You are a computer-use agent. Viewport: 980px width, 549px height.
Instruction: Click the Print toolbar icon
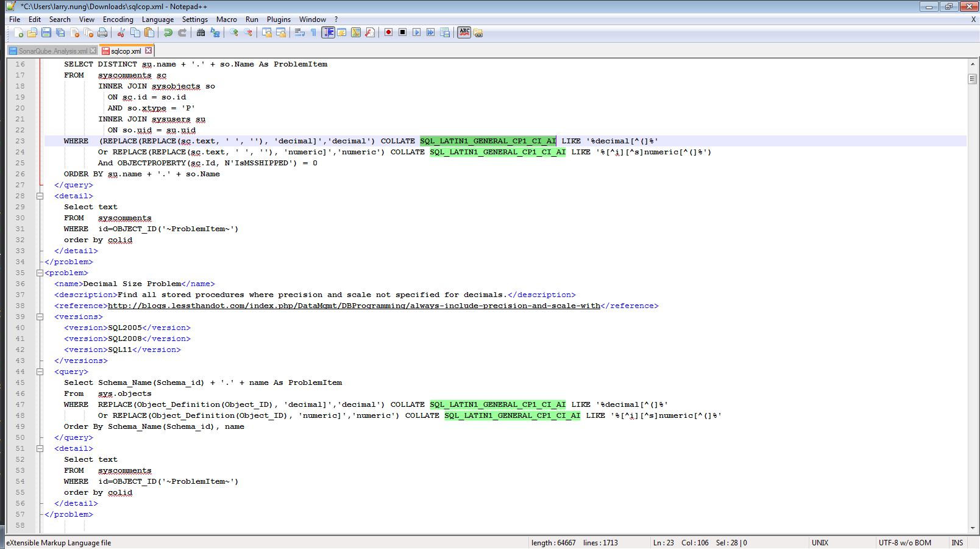click(x=102, y=32)
